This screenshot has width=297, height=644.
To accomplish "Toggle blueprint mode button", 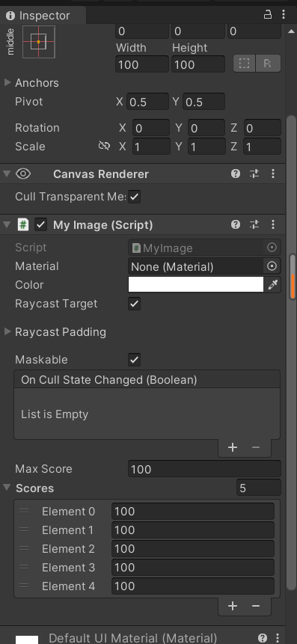I will [245, 64].
